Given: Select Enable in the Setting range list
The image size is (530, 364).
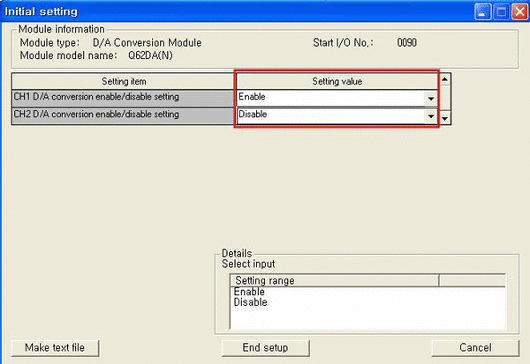Looking at the screenshot, I should pyautogui.click(x=249, y=292).
